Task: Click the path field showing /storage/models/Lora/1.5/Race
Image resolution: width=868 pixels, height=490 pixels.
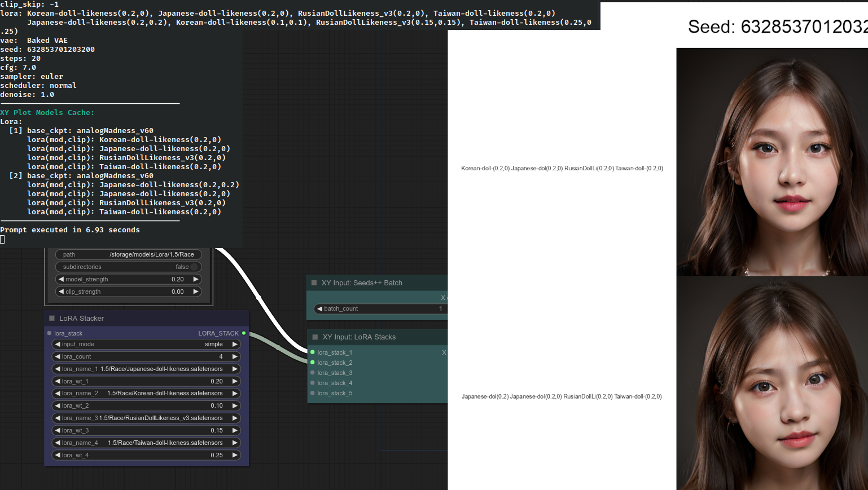Action: pos(128,254)
